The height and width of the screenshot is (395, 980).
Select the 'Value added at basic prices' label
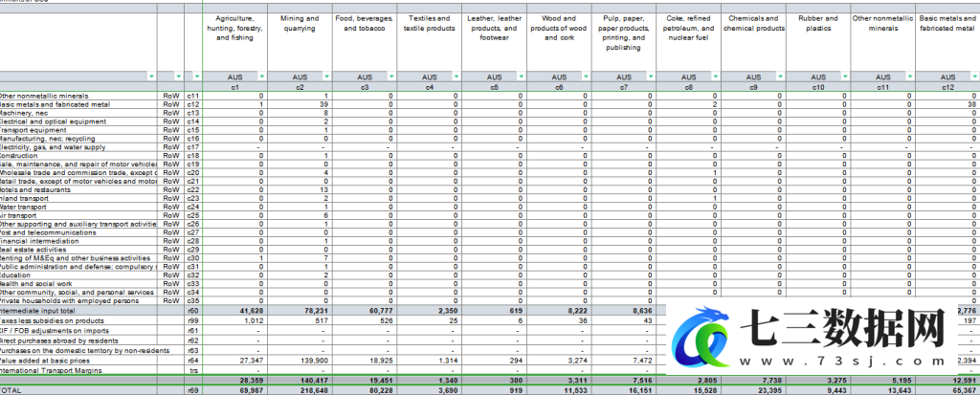tap(44, 361)
